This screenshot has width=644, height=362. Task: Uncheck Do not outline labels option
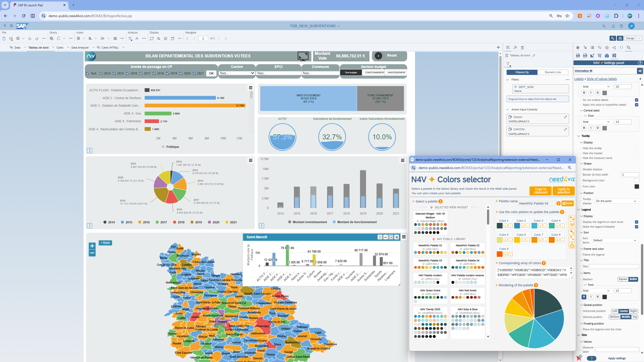pyautogui.click(x=636, y=100)
